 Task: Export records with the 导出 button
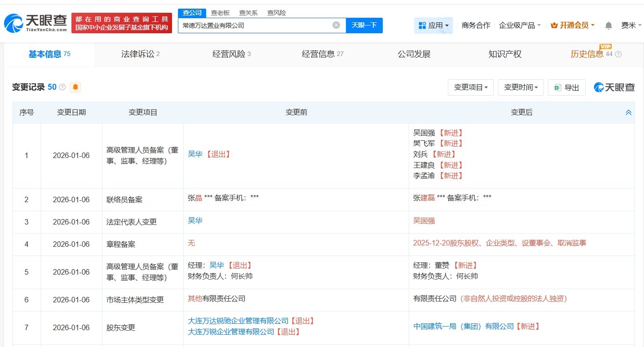click(567, 87)
